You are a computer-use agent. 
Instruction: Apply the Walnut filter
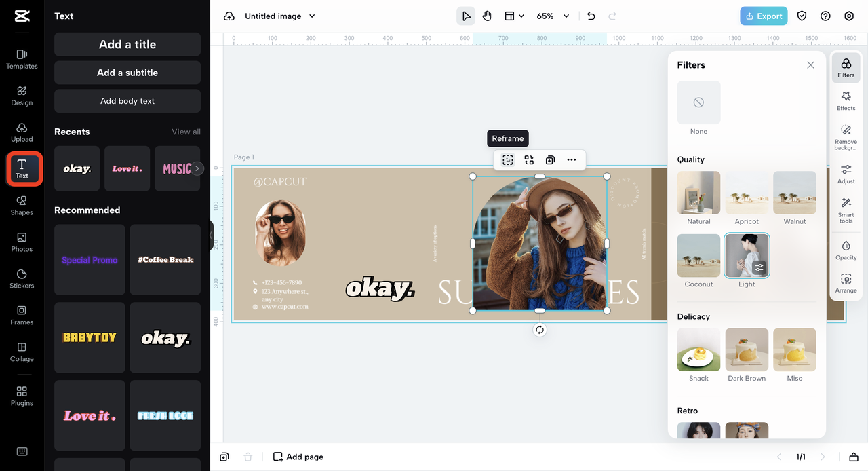795,192
